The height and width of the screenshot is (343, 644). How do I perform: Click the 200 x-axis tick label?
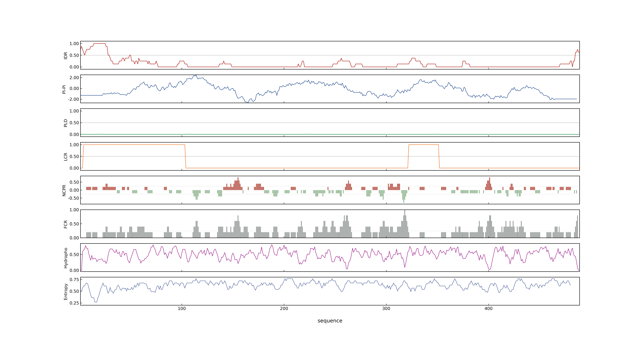pos(284,309)
